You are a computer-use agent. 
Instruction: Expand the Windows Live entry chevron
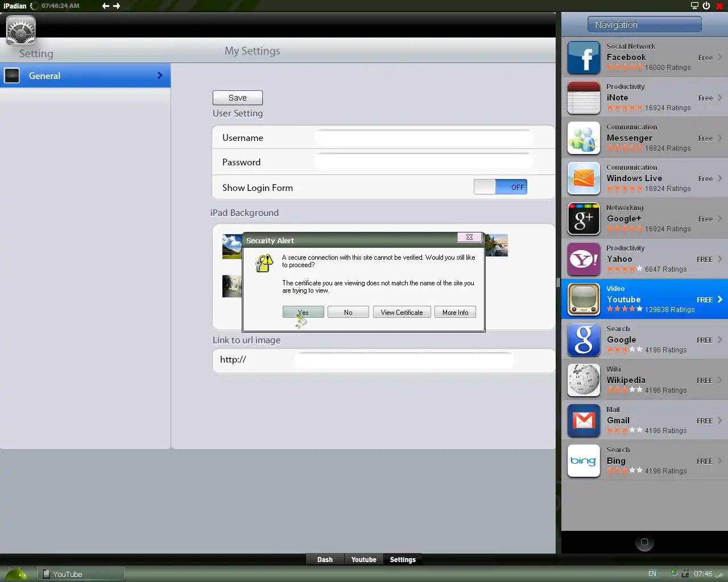tap(720, 178)
